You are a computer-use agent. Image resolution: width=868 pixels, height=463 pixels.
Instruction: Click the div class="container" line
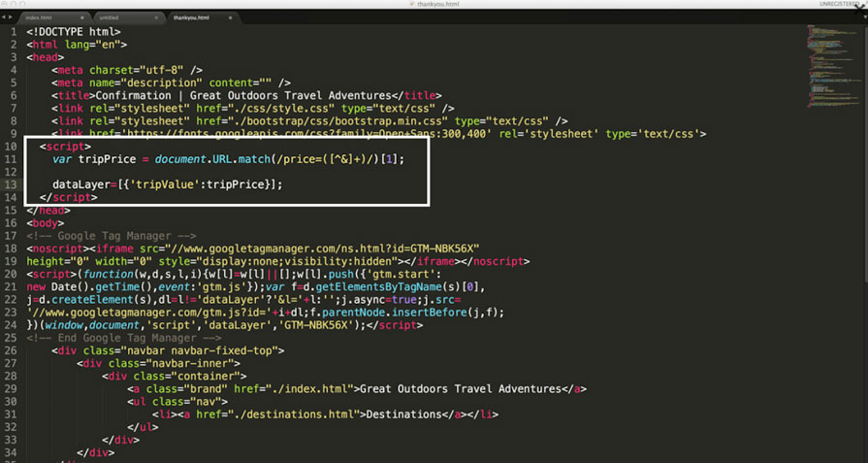coord(175,376)
